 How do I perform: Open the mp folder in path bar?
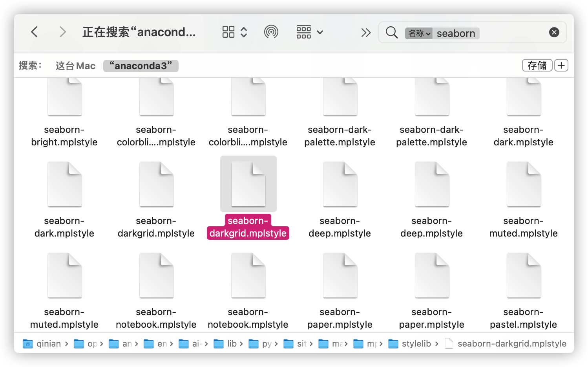pyautogui.click(x=365, y=343)
